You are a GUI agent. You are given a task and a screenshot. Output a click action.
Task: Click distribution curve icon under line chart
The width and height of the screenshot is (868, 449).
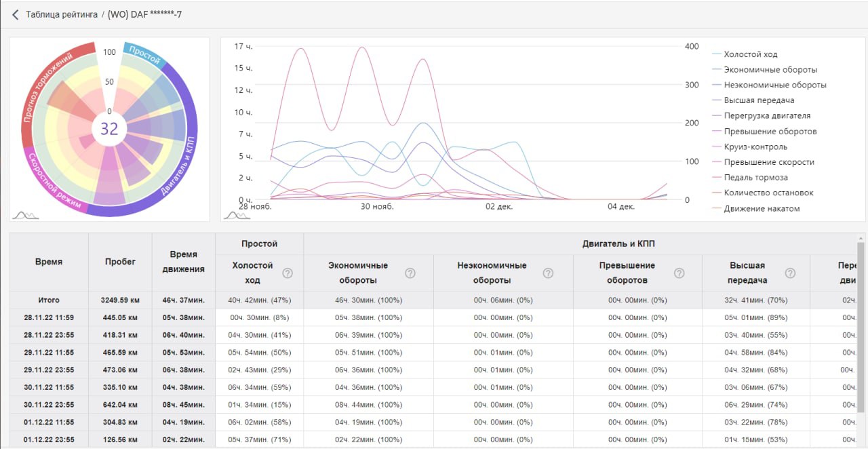(x=237, y=214)
